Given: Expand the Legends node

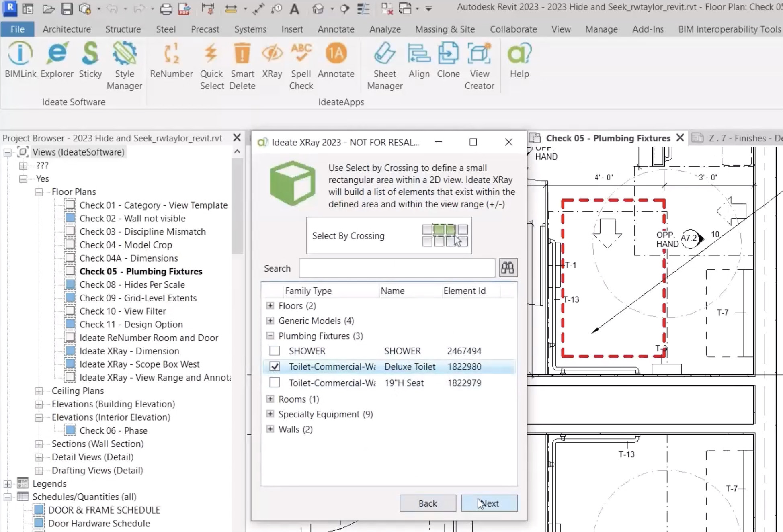Looking at the screenshot, I should [x=7, y=484].
